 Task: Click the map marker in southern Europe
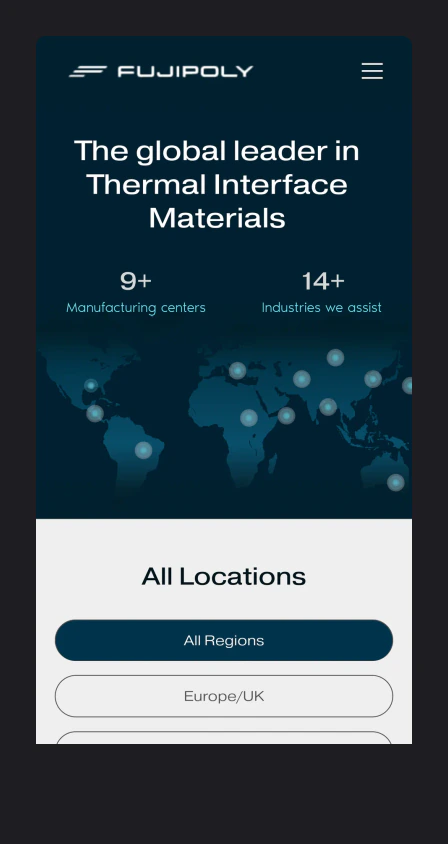pyautogui.click(x=237, y=370)
